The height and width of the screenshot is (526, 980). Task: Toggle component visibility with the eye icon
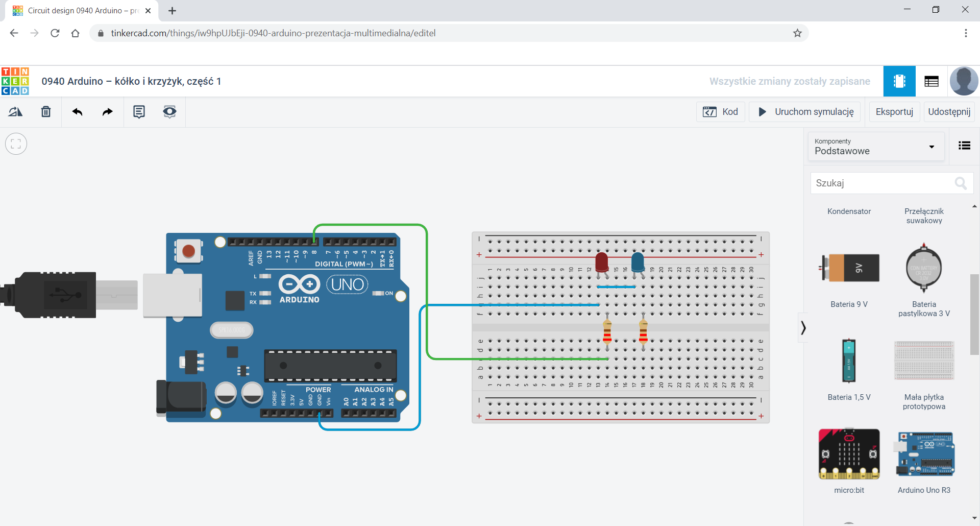pyautogui.click(x=169, y=111)
